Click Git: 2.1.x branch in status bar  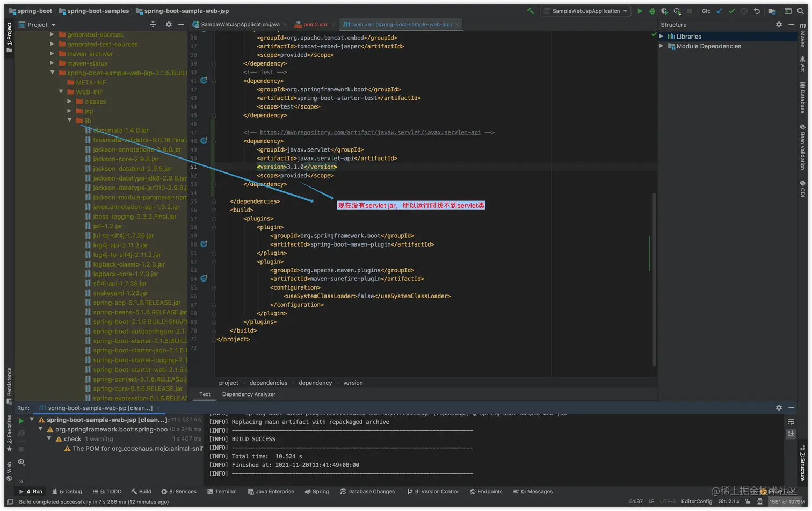(729, 502)
